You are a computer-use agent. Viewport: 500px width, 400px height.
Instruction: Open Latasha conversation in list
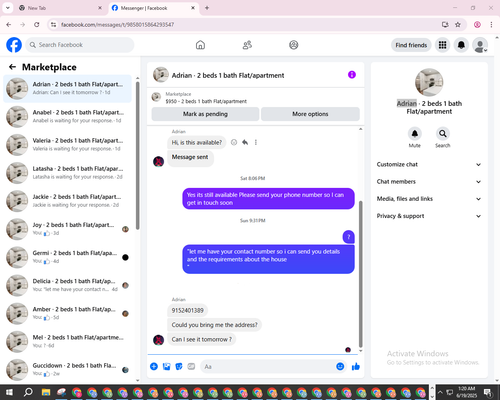click(67, 173)
